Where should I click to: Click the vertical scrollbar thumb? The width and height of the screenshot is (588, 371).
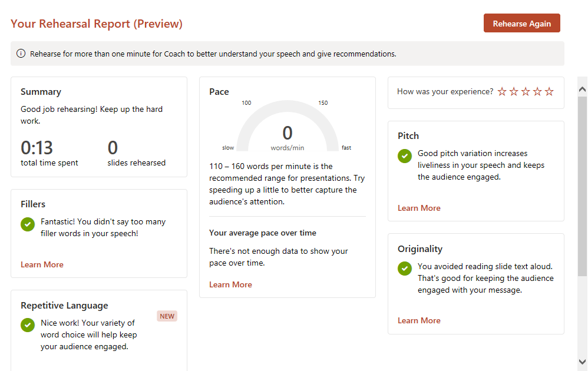click(582, 185)
